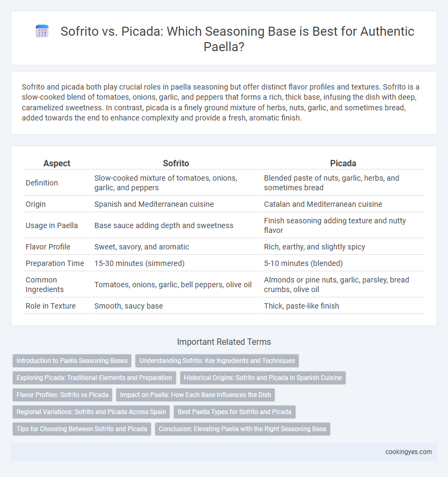Click the Important Related Terms heading
Viewport: 448px width, 477px height.
point(224,342)
